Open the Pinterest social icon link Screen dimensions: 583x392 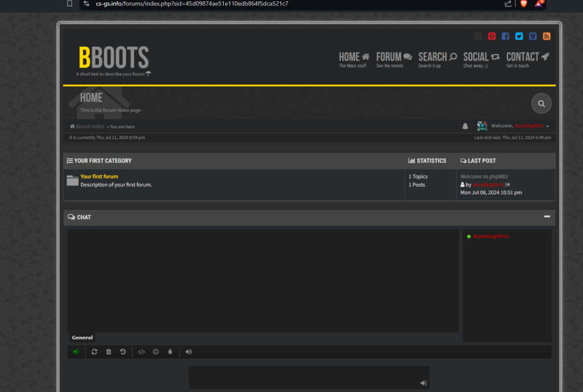492,36
